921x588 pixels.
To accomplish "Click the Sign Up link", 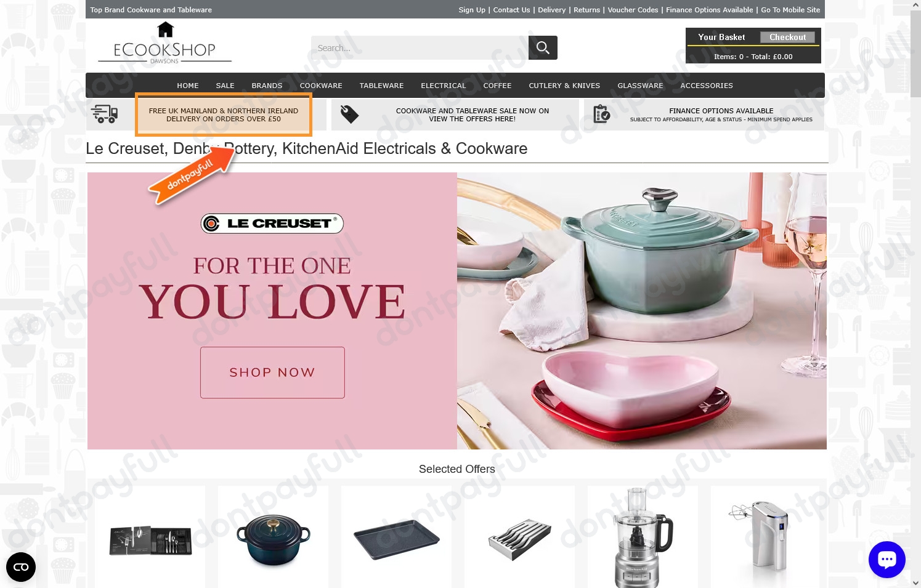I will click(472, 10).
